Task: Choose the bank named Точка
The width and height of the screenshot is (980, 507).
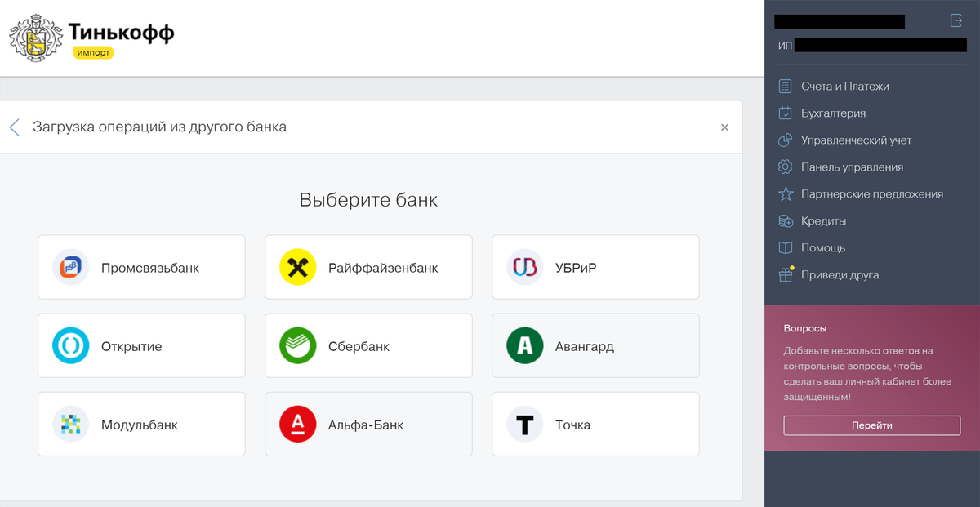Action: click(595, 424)
